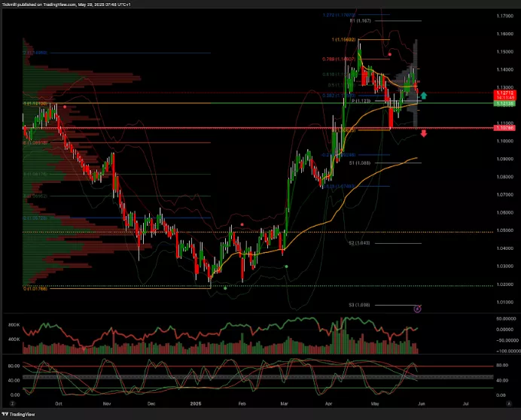
Task: Click the red down arrow marker
Action: [424, 133]
